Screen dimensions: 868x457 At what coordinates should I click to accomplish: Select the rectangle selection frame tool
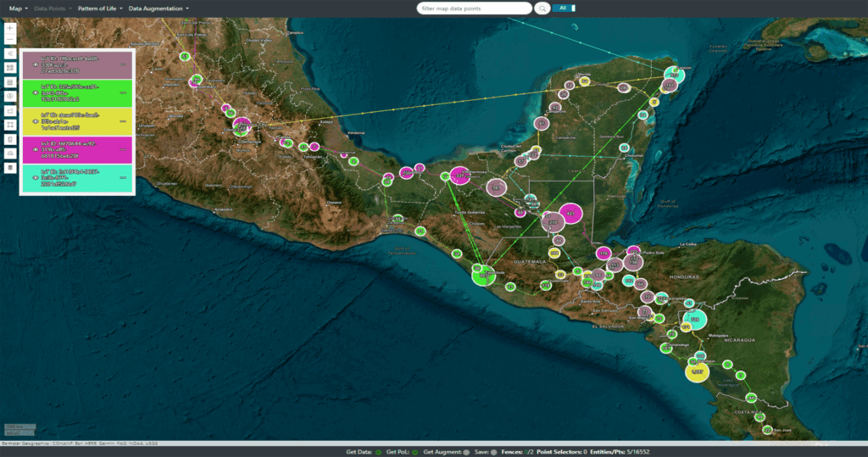click(x=10, y=125)
